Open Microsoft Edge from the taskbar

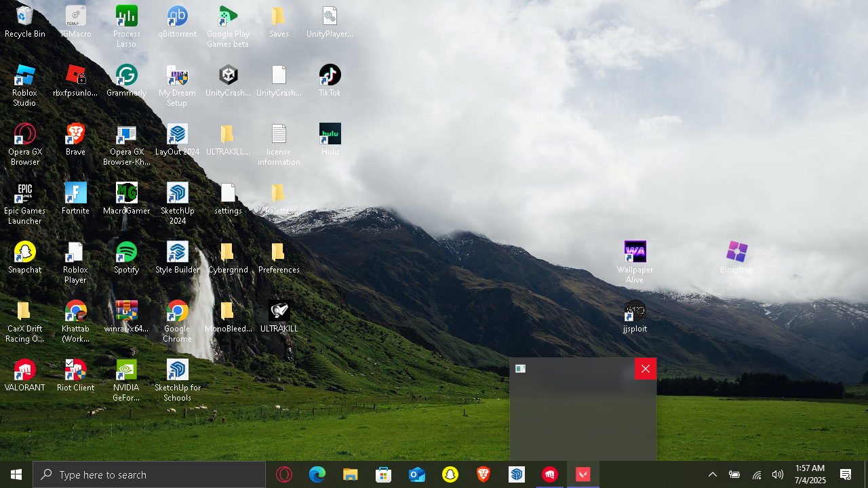tap(317, 474)
